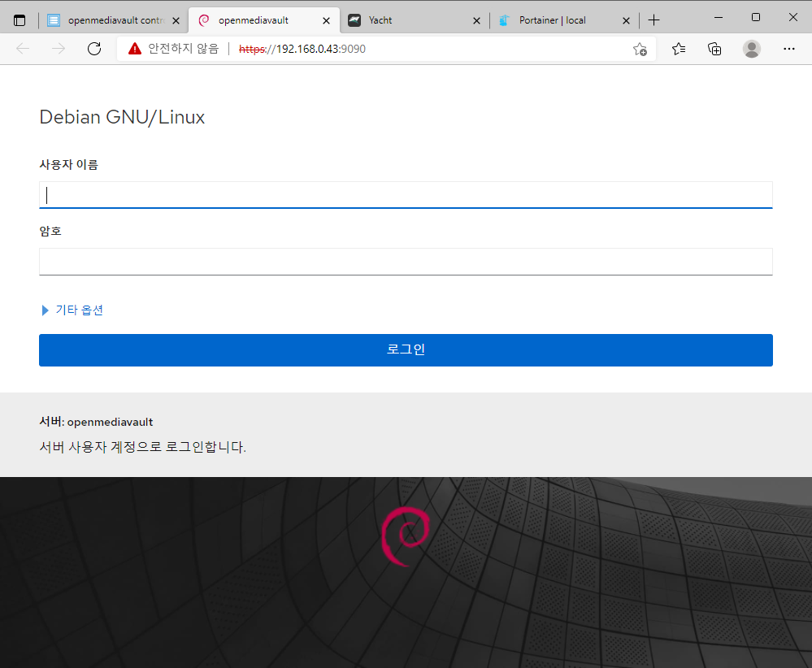Click the 서버: openmediavault text
Screen dimensions: 812x668
[x=97, y=422]
